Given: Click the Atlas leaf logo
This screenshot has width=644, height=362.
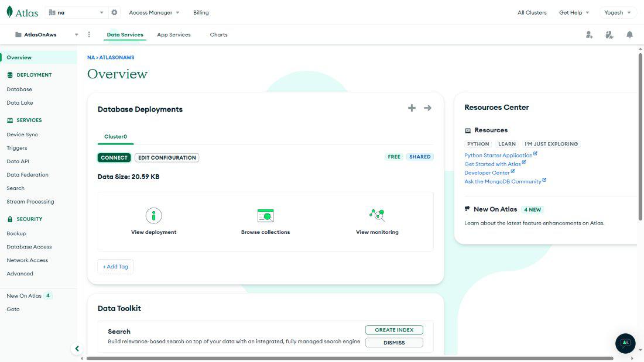Looking at the screenshot, I should coord(10,12).
